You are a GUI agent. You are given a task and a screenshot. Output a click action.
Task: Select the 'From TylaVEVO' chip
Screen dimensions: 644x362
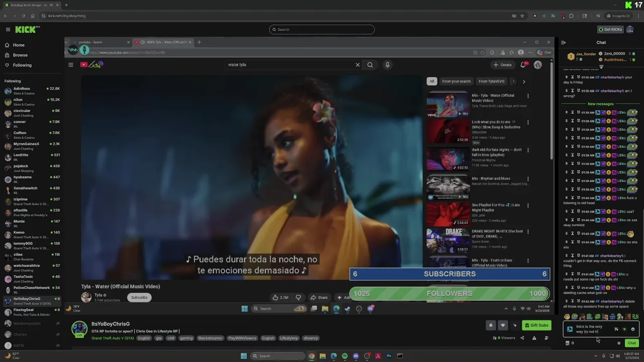(x=492, y=81)
